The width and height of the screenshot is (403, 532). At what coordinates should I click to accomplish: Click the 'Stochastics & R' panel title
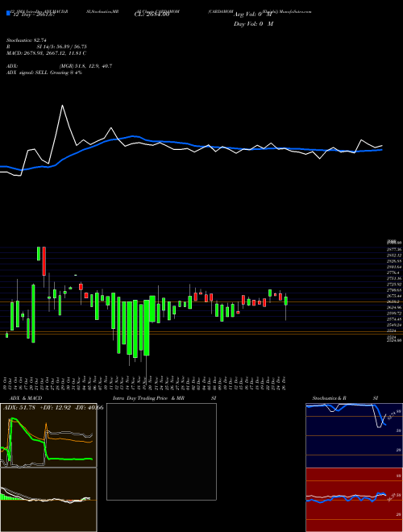(330, 398)
